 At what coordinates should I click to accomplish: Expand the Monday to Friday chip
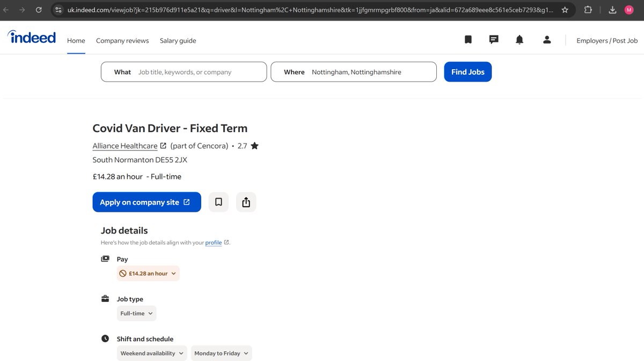[221, 353]
